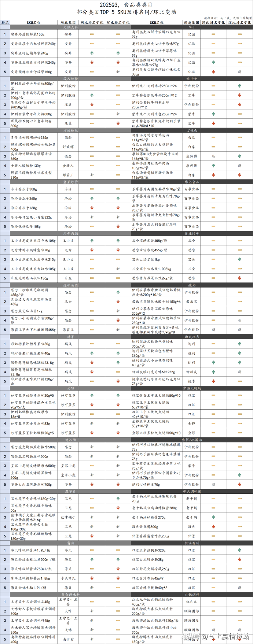This screenshot has width=253, height=644.
Task: Click the green up arrow for 安井鱼籽包锁鲜装240g
Action: coord(92,53)
